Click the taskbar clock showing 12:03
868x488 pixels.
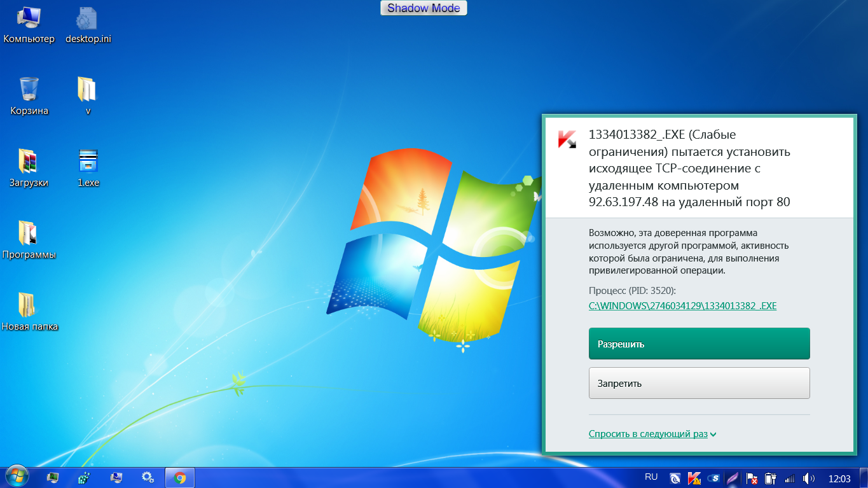click(839, 478)
